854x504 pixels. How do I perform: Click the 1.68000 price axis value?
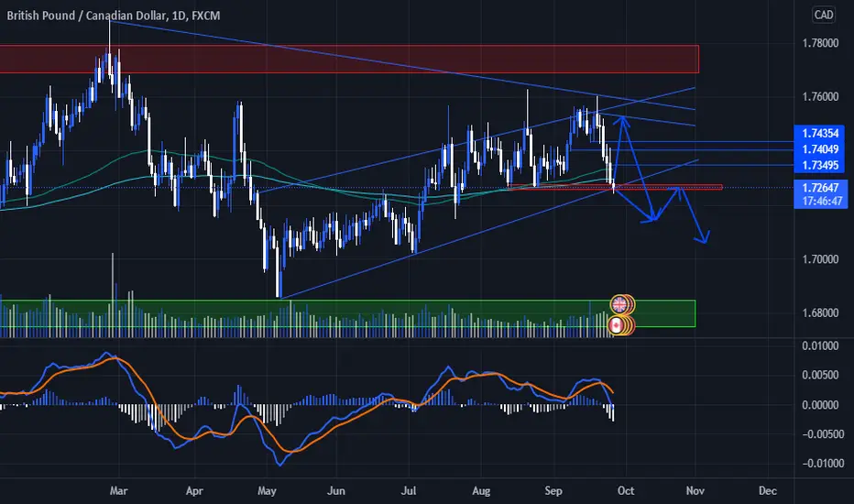click(820, 313)
